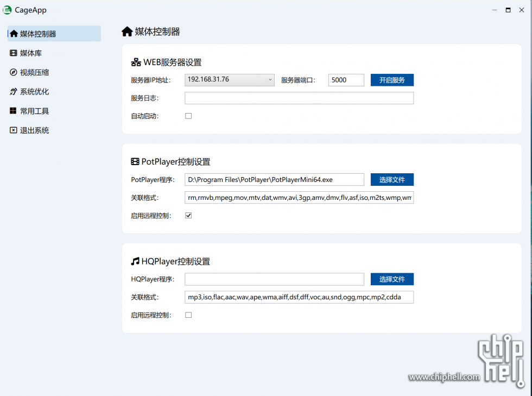Go to 视频压缩 in the sidebar
Screen dimensions: 532x396
pos(54,72)
